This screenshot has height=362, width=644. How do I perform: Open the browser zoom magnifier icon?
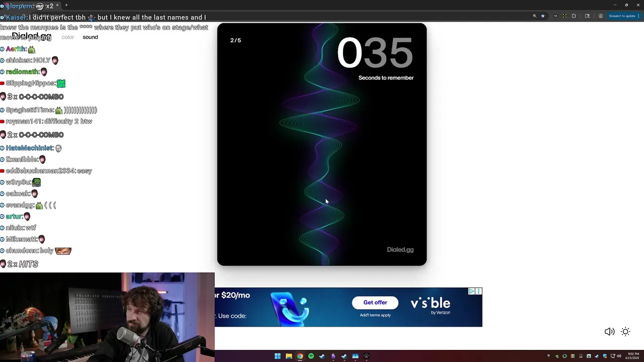click(x=534, y=16)
